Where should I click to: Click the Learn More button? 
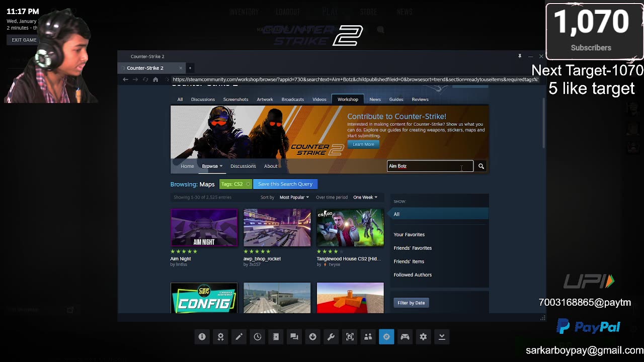363,144
